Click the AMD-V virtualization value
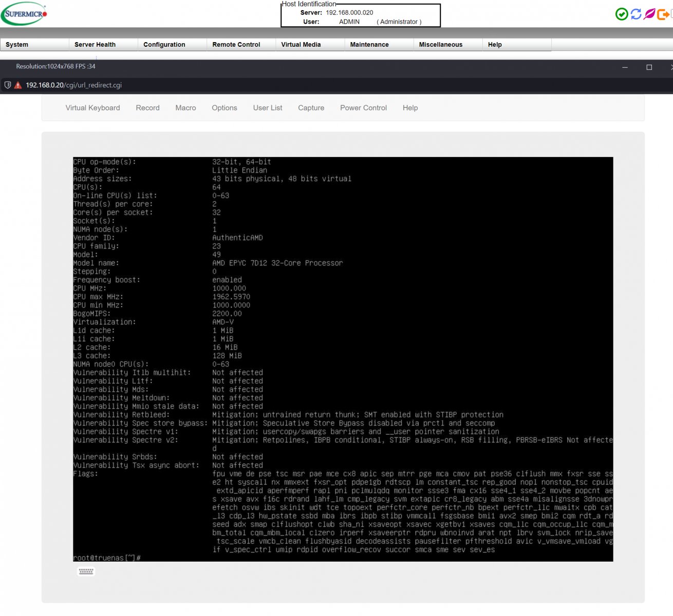The width and height of the screenshot is (673, 616). pyautogui.click(x=223, y=322)
